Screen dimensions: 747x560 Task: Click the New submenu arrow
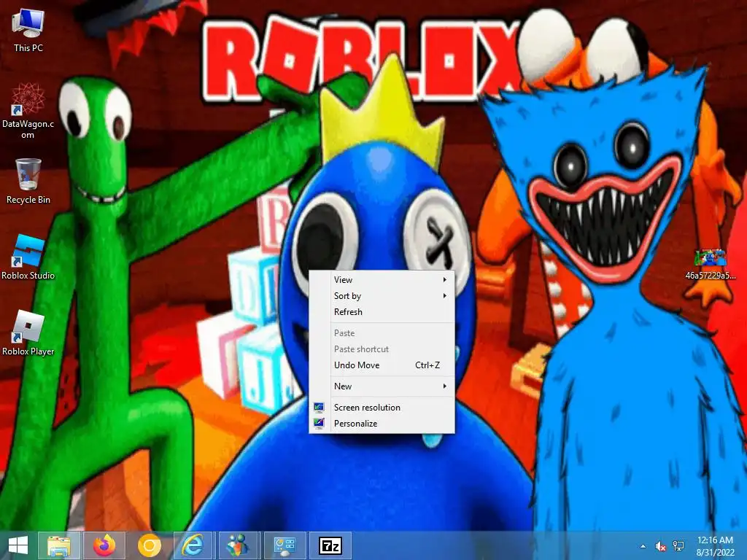(444, 386)
